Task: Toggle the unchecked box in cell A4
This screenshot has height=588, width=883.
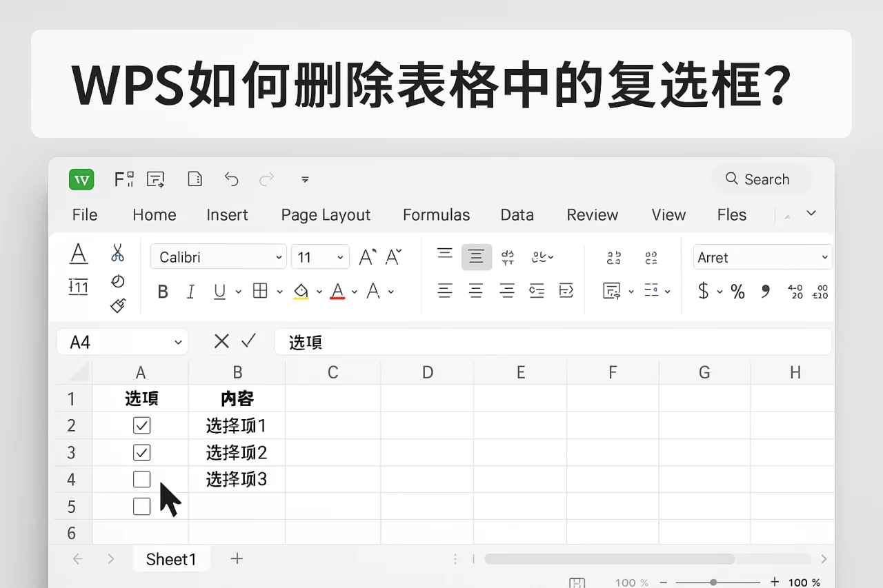Action: click(141, 479)
